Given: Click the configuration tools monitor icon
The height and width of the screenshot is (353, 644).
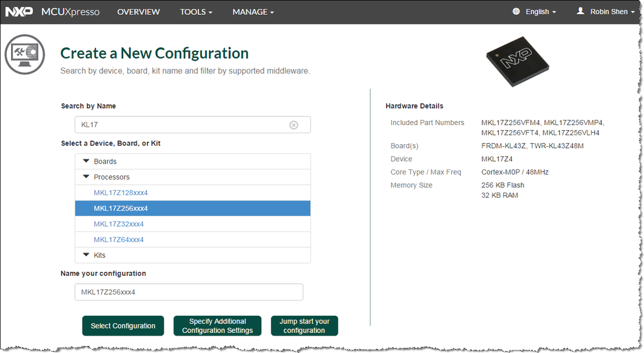Looking at the screenshot, I should click(24, 54).
